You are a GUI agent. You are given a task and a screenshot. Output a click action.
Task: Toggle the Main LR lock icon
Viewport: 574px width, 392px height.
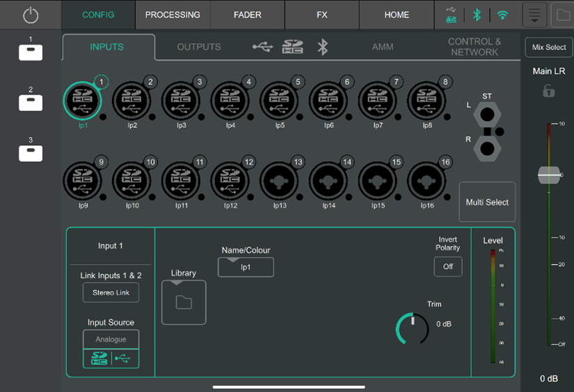548,90
